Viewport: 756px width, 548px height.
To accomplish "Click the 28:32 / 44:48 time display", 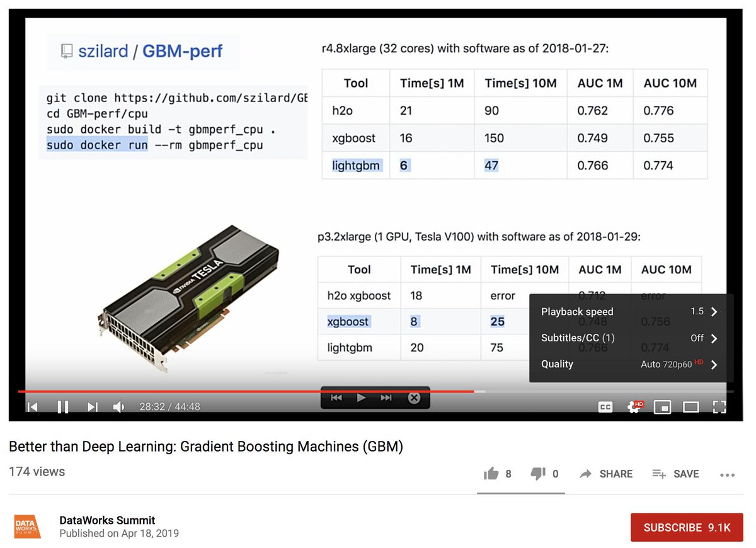I will tap(169, 407).
